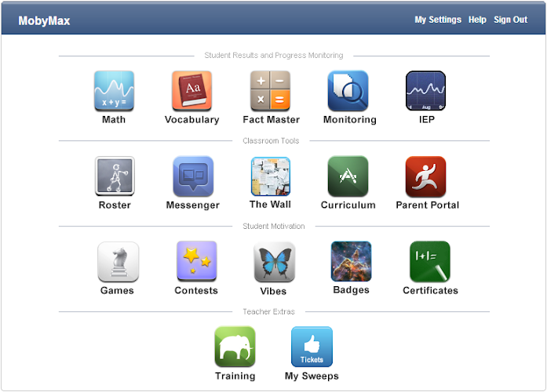547x392 pixels.
Task: Click the Badges label text
Action: point(351,290)
